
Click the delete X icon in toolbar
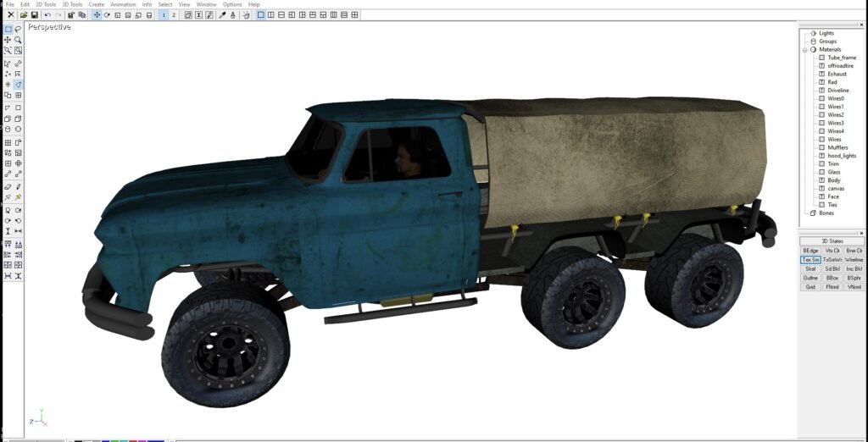[10, 15]
